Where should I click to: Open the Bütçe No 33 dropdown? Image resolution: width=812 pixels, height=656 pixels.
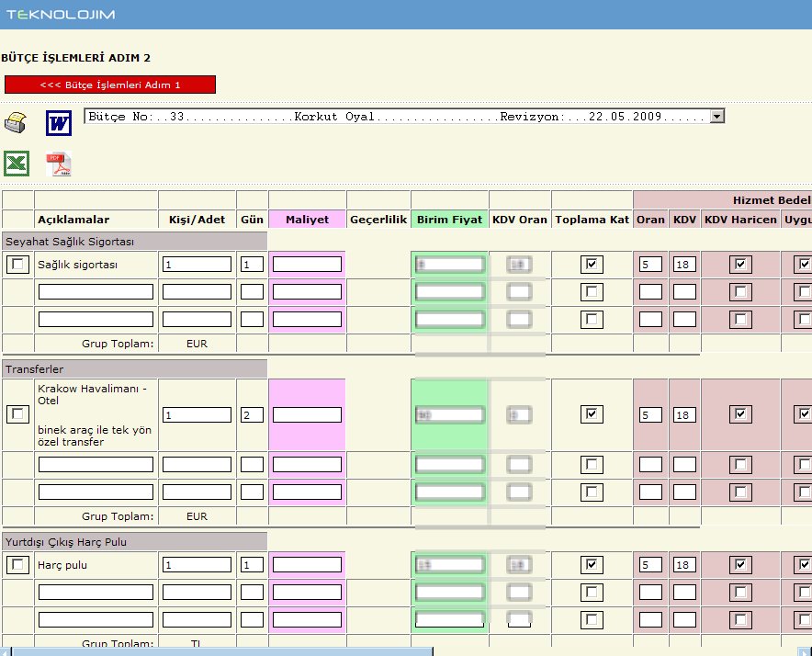click(x=717, y=117)
